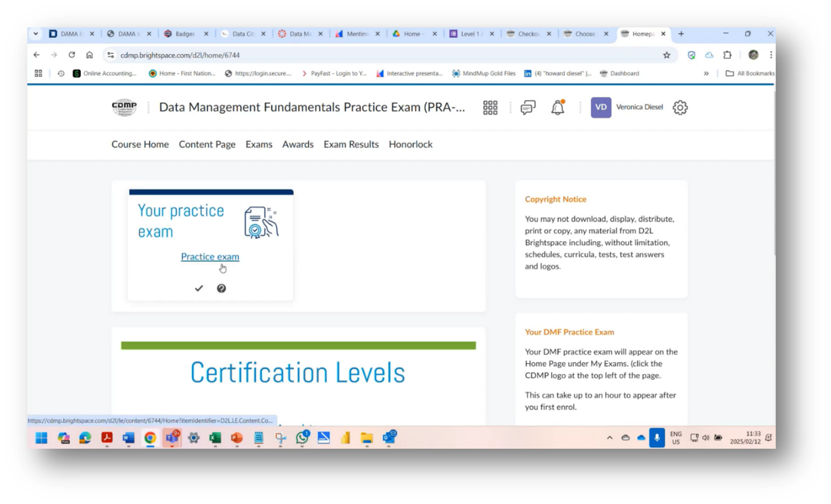Check notifications via the bell icon
Screen dimensions: 831x504
point(557,107)
